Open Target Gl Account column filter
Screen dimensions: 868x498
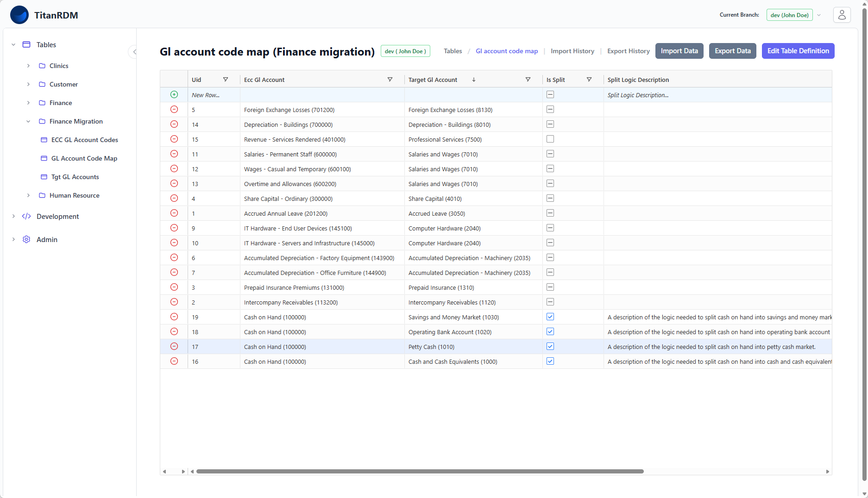(528, 80)
